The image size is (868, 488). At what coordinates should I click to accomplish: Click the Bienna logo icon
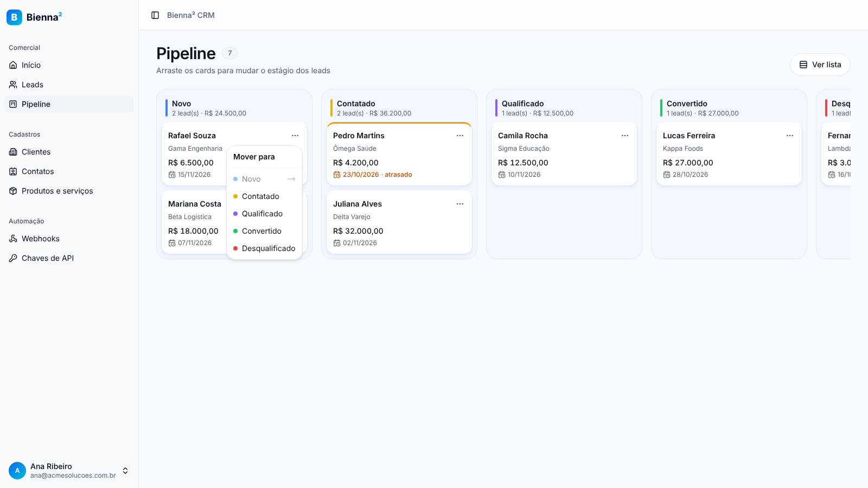click(14, 17)
